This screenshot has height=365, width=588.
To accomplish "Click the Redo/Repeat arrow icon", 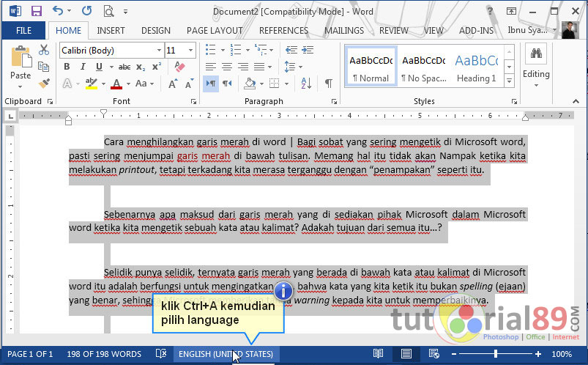I will pyautogui.click(x=86, y=10).
